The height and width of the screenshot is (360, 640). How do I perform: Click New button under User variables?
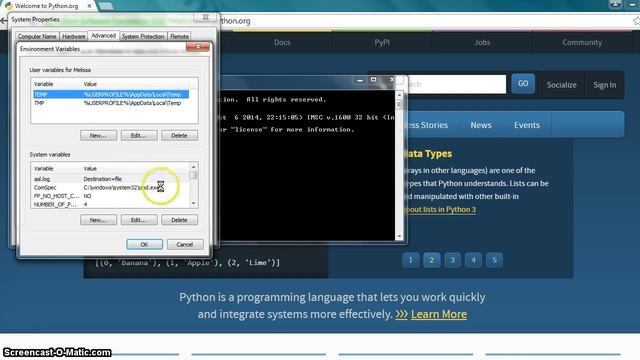coord(98,136)
